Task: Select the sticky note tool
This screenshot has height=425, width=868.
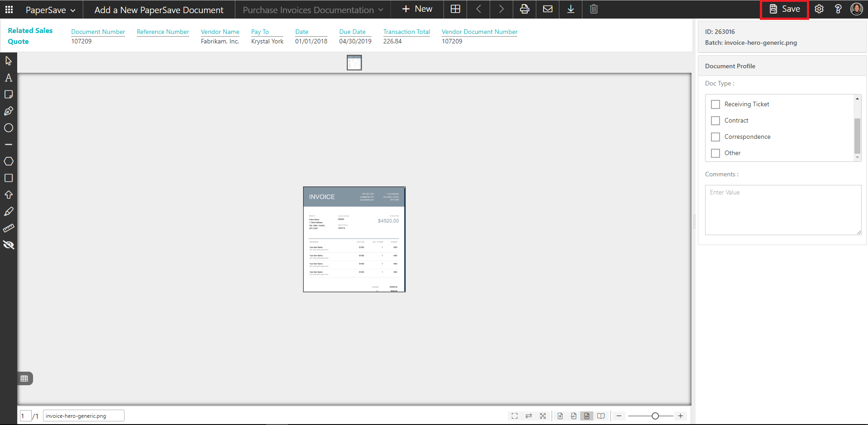Action: coord(9,94)
